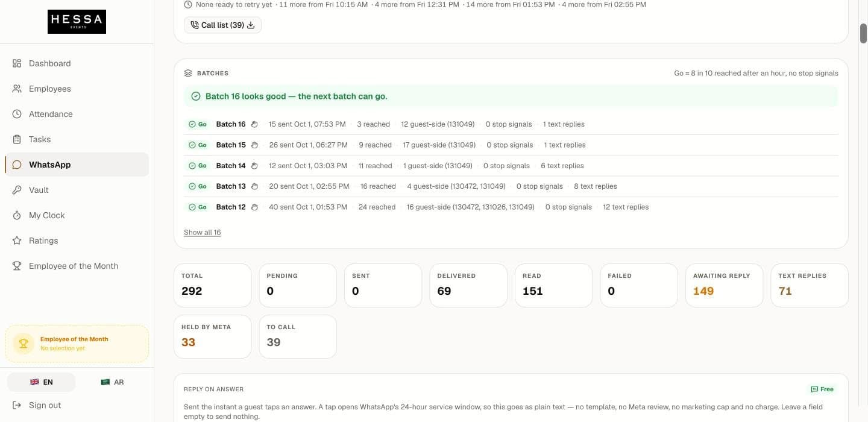The width and height of the screenshot is (868, 422).
Task: Click the Go status badge for Batch 16
Action: (198, 124)
